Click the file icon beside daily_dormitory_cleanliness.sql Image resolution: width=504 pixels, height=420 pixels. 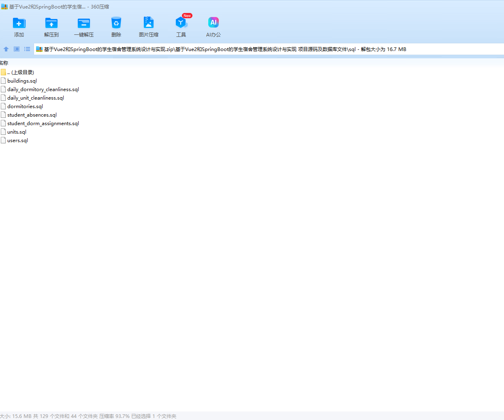3,89
